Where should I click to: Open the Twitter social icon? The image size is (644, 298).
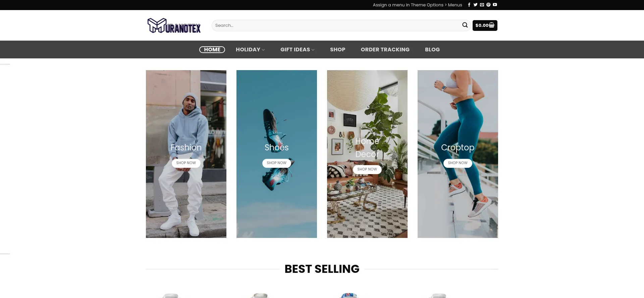click(x=475, y=5)
